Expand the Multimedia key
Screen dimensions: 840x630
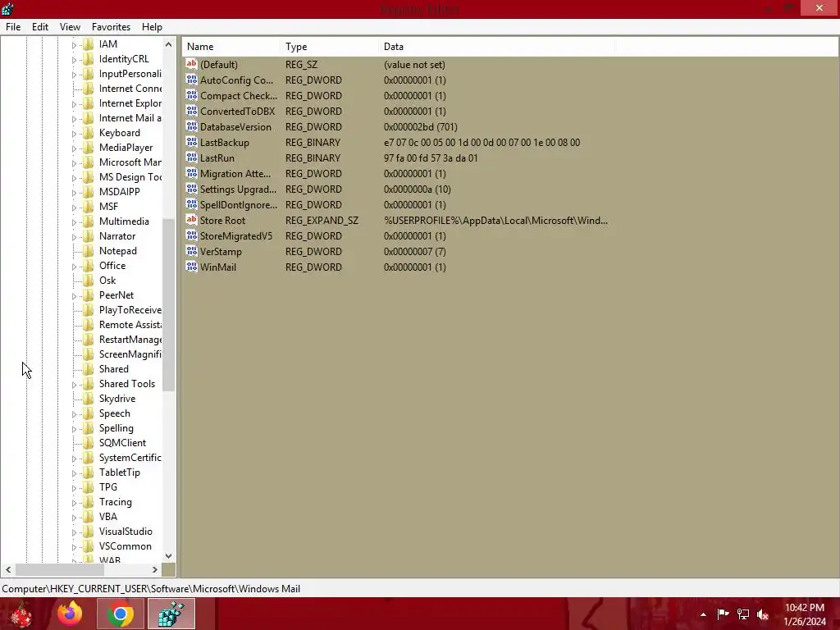(74, 222)
